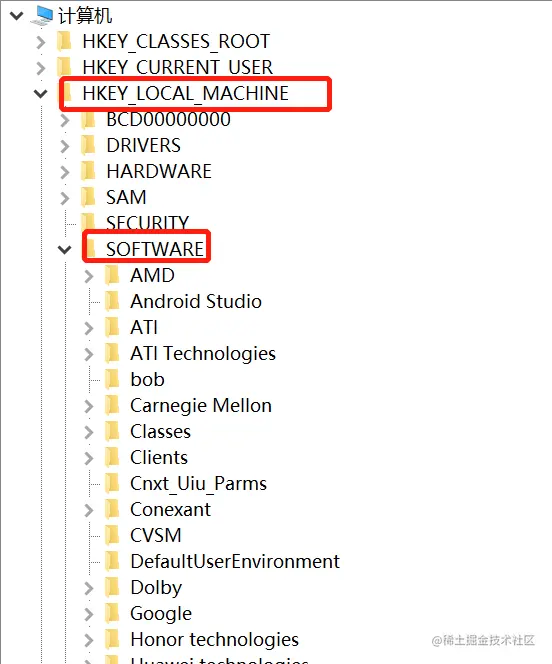The image size is (552, 664).
Task: Expand the SAM key chevron
Action: click(65, 198)
